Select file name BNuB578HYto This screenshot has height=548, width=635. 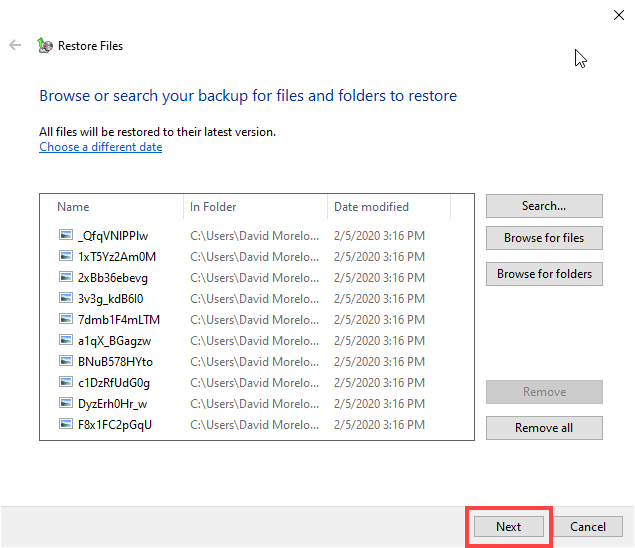click(115, 362)
